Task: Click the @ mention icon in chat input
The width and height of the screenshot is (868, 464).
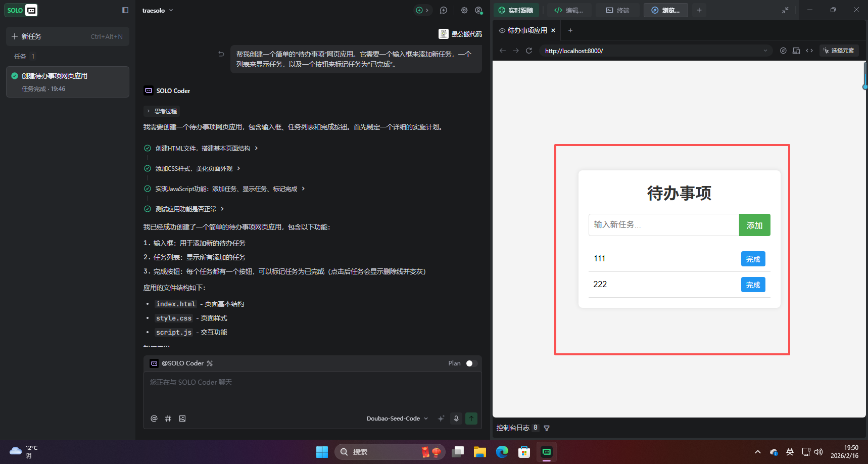Action: pos(154,419)
